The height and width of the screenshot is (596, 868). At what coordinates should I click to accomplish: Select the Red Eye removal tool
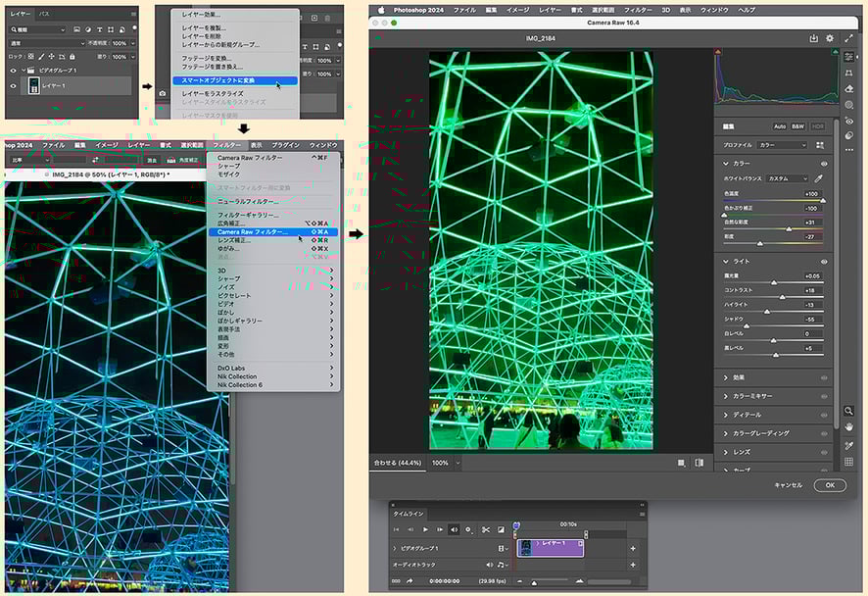pyautogui.click(x=848, y=121)
